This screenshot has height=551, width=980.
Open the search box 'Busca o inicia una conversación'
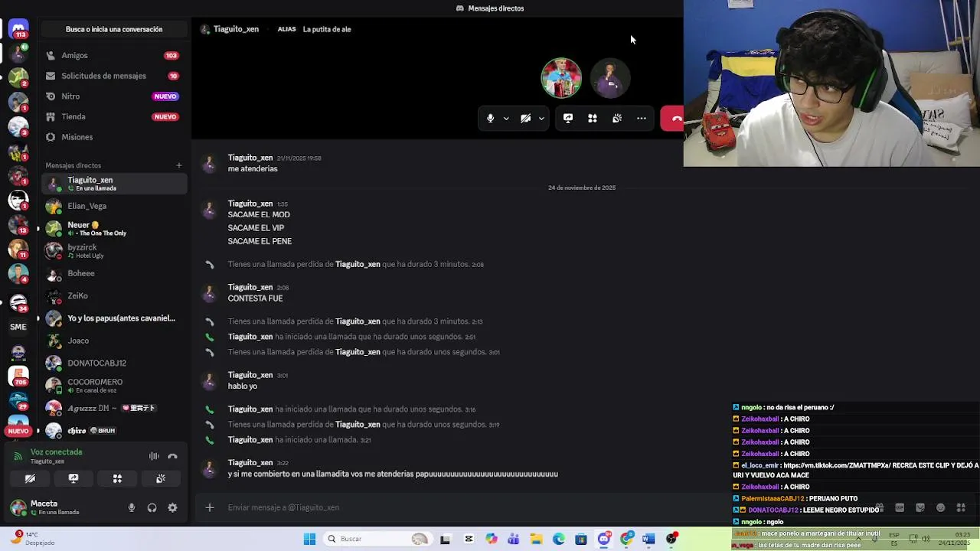tap(114, 29)
